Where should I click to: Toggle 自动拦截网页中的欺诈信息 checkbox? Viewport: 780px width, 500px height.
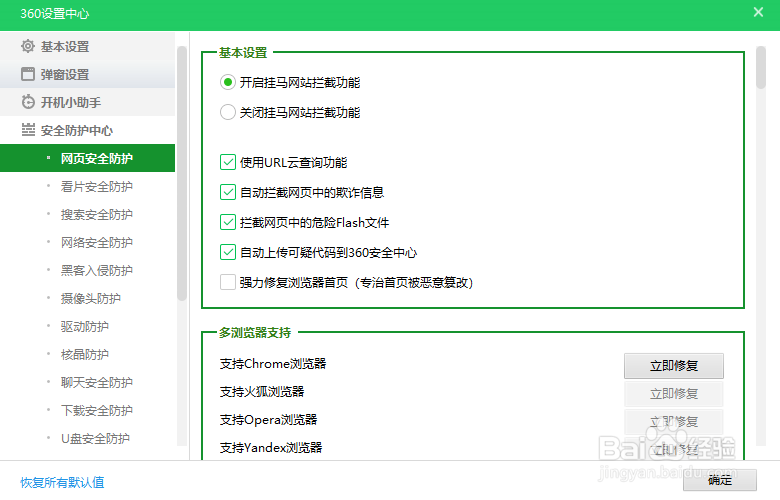pos(227,192)
